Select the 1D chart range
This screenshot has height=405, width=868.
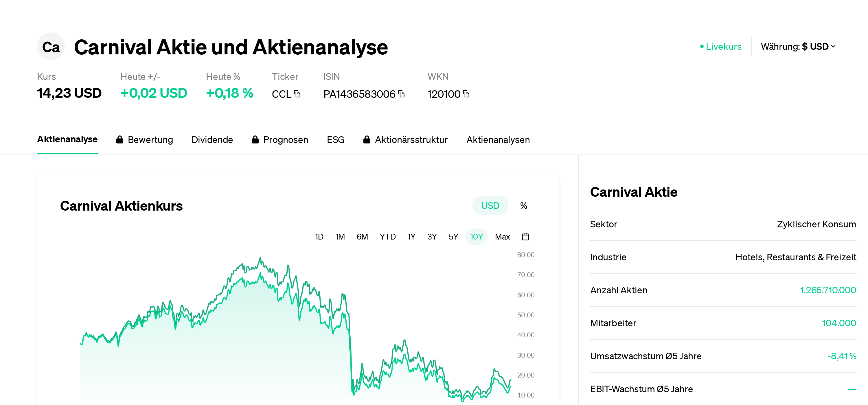(x=319, y=237)
